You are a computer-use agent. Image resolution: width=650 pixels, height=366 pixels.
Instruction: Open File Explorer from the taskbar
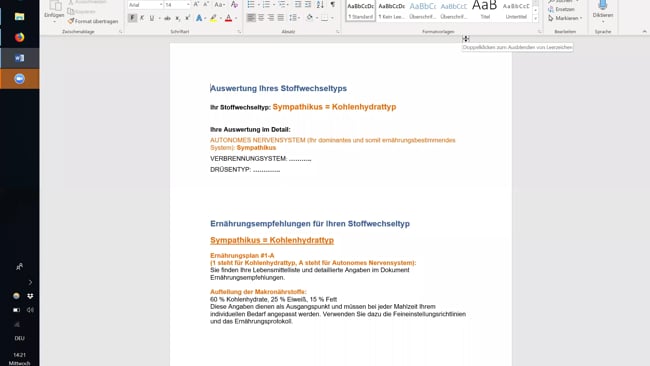(19, 17)
